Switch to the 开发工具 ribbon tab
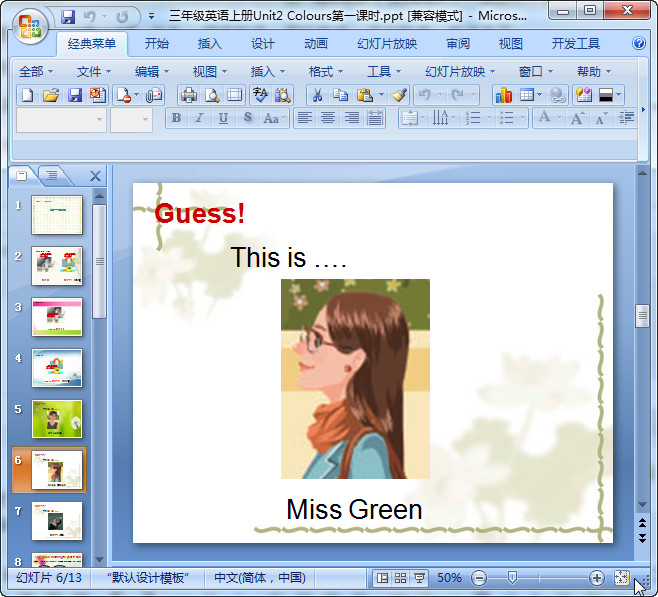The width and height of the screenshot is (658, 597). [575, 43]
